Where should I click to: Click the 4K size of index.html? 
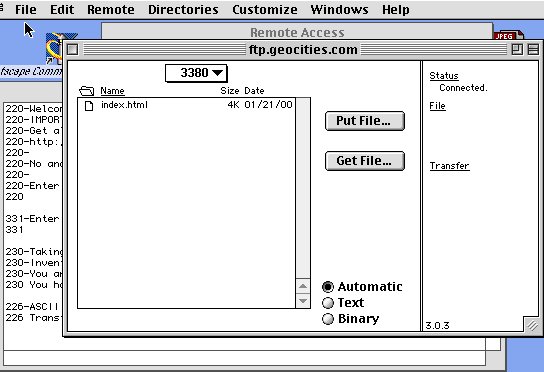(x=233, y=105)
